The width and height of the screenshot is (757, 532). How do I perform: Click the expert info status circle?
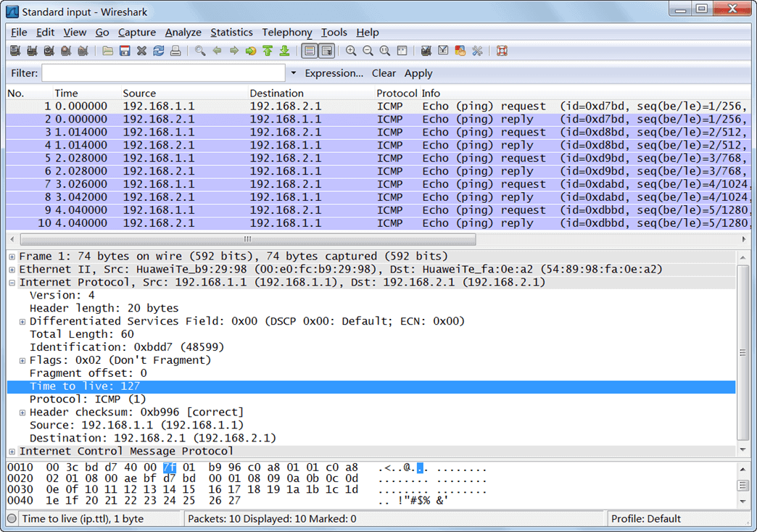click(12, 519)
